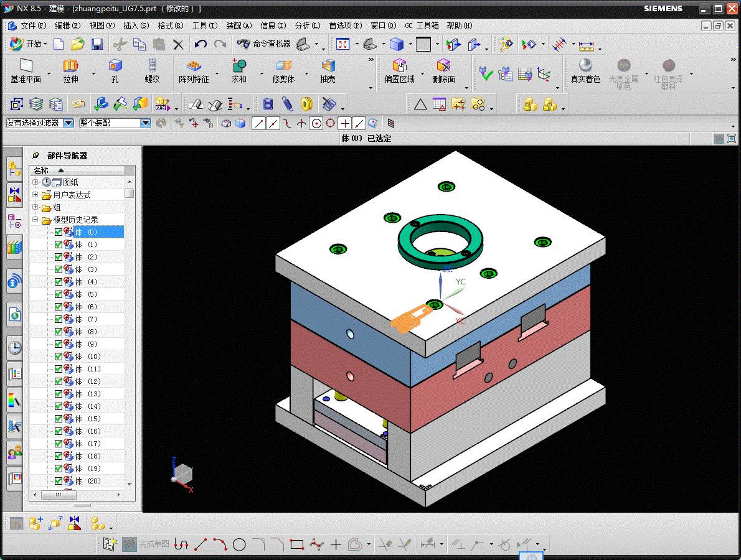741x560 pixels.
Task: Select the 求和 (Unite) boolean tool
Action: (238, 66)
